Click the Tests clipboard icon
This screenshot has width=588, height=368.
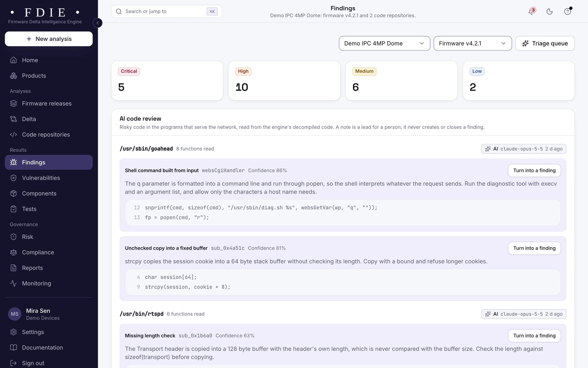[14, 209]
